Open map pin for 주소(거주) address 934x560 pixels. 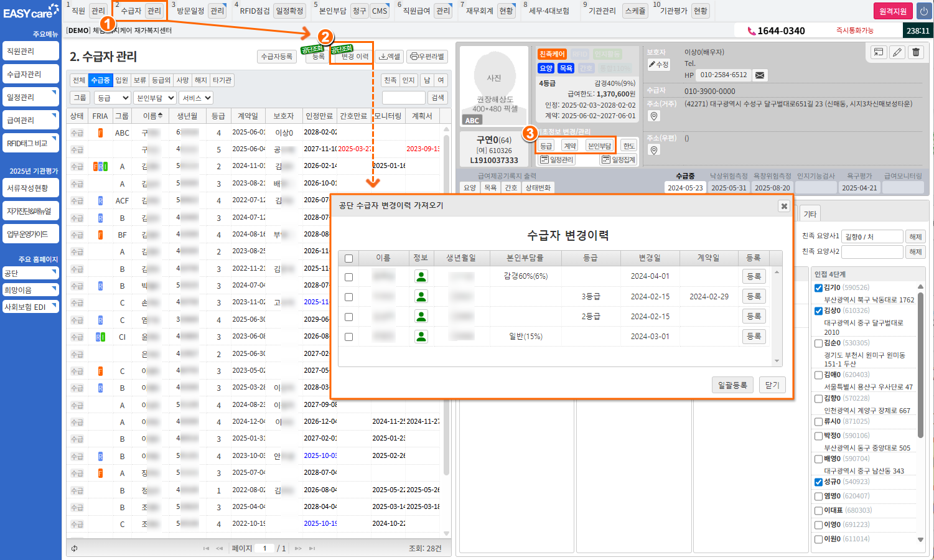(654, 116)
